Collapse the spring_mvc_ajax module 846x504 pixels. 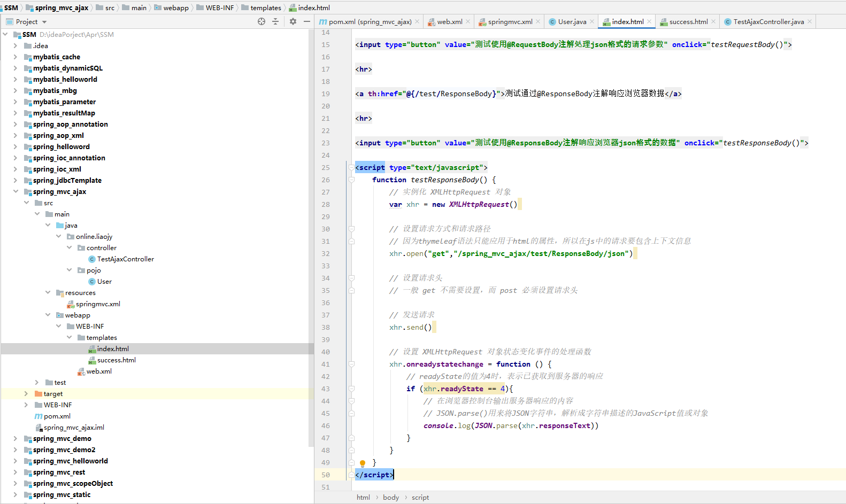point(16,191)
